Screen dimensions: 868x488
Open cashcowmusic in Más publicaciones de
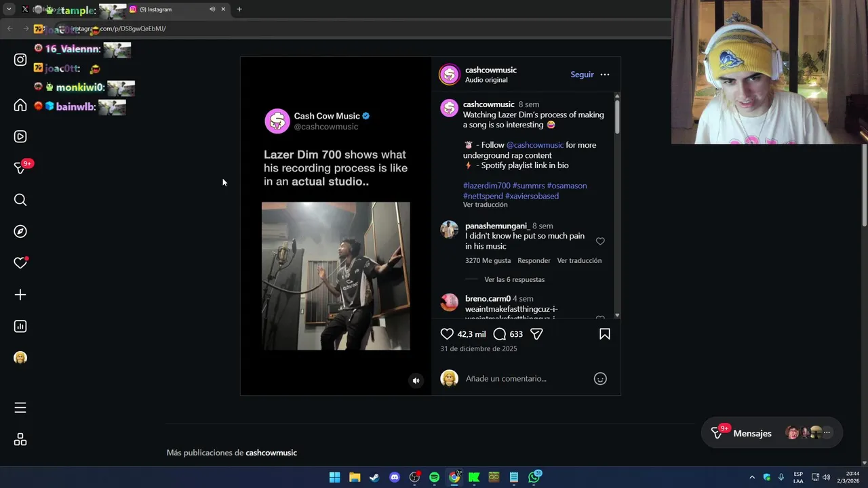tap(271, 453)
